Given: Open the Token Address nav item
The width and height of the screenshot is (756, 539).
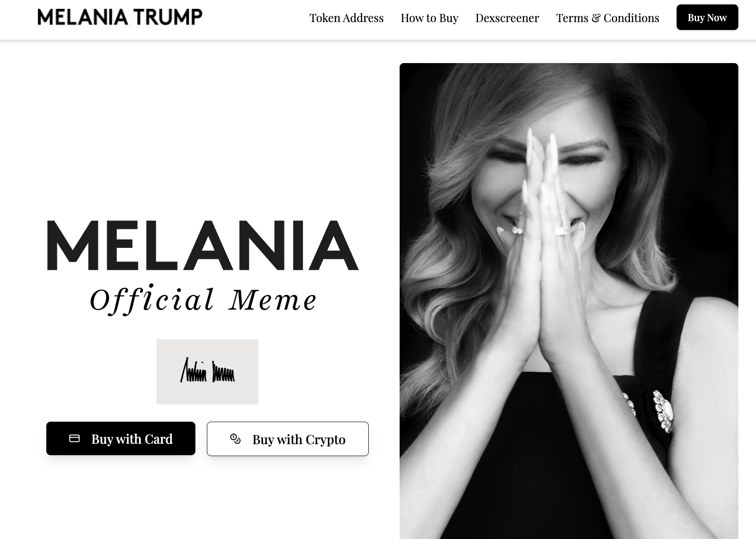Looking at the screenshot, I should (x=347, y=18).
